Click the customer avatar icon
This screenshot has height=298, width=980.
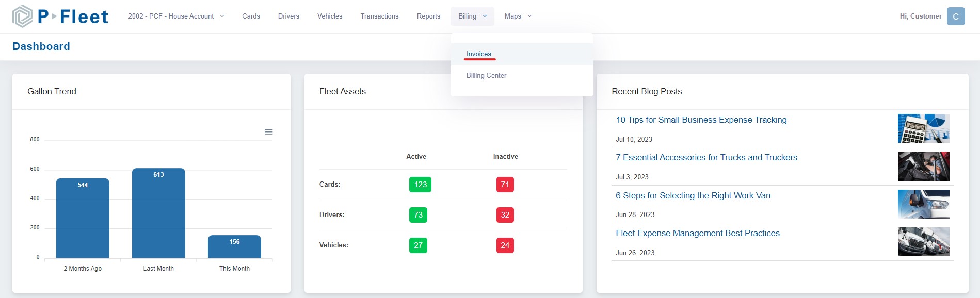point(956,16)
